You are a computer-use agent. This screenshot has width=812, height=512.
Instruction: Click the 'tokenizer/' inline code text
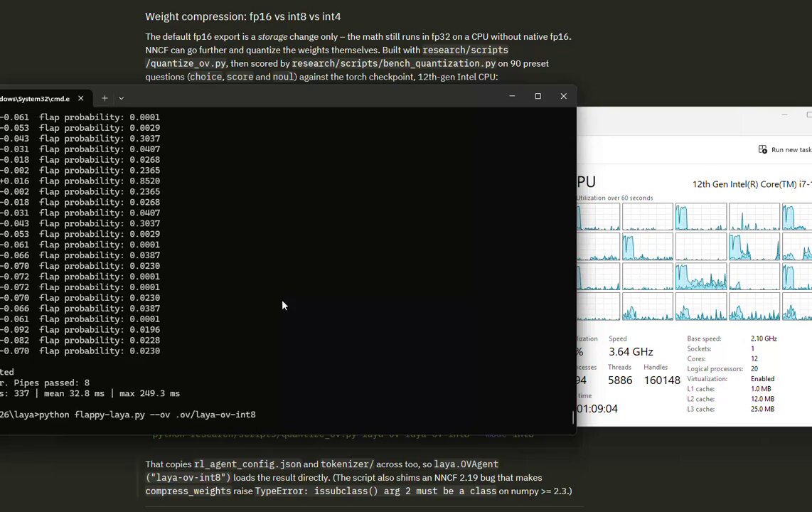click(347, 464)
